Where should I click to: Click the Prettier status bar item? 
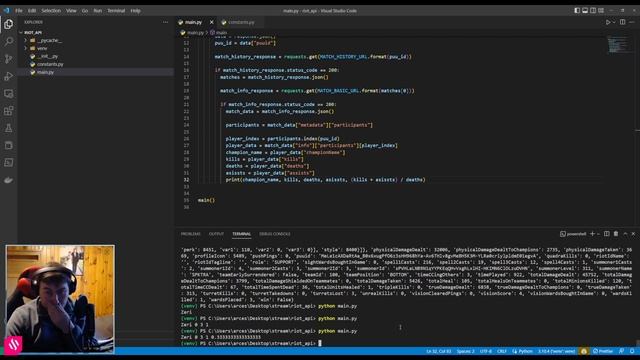tap(603, 351)
